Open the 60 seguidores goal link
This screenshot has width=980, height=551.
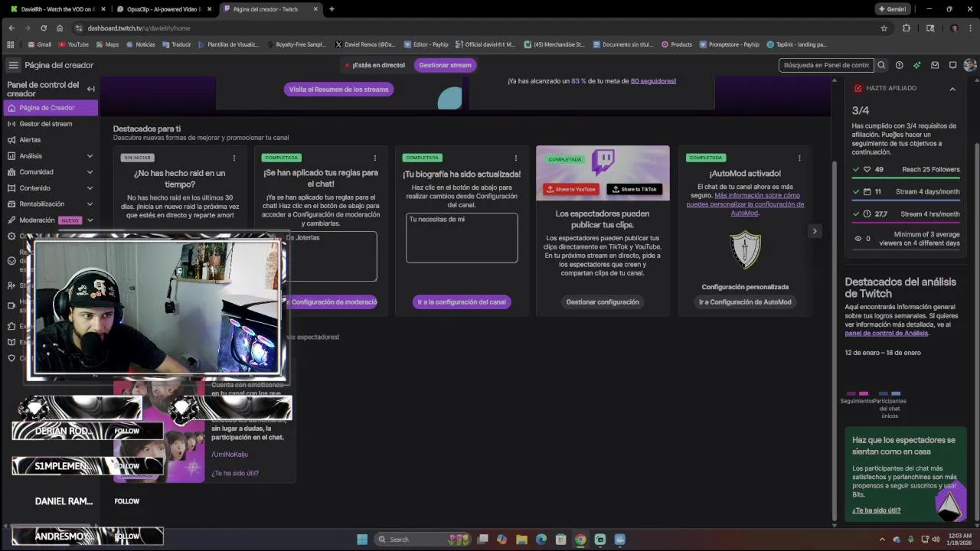[x=653, y=80]
